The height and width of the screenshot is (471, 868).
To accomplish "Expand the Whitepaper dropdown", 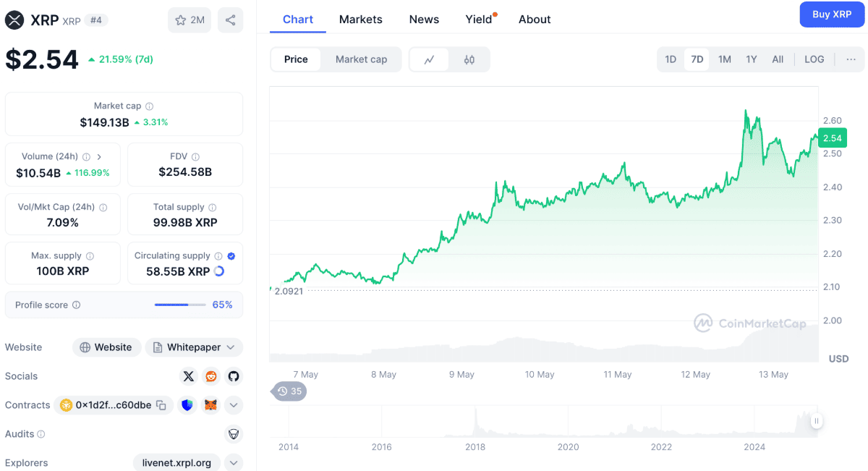I will pos(194,347).
